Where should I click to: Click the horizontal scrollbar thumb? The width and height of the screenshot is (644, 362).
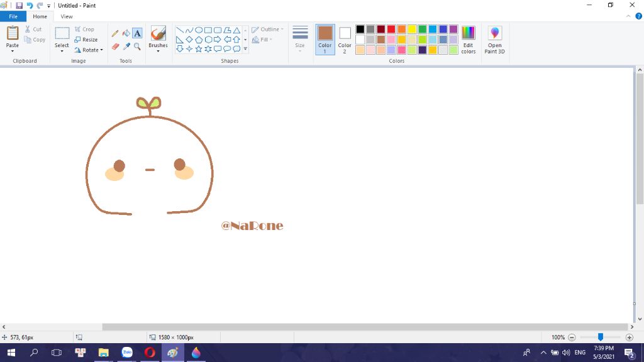tap(365, 327)
